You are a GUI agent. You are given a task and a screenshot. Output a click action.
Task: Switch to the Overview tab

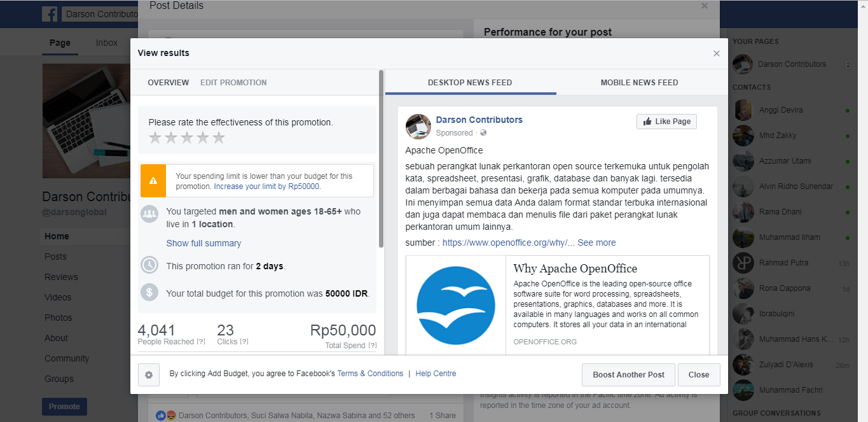(169, 83)
